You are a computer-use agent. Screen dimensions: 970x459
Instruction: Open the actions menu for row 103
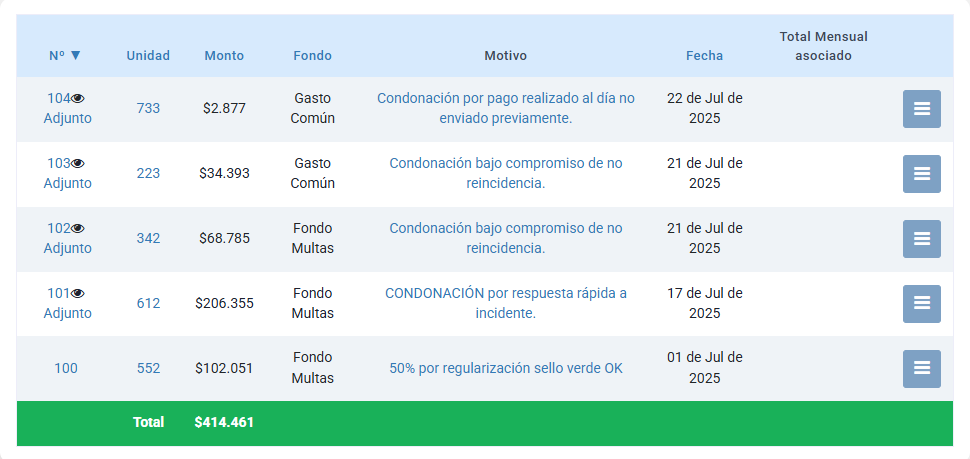tap(921, 174)
